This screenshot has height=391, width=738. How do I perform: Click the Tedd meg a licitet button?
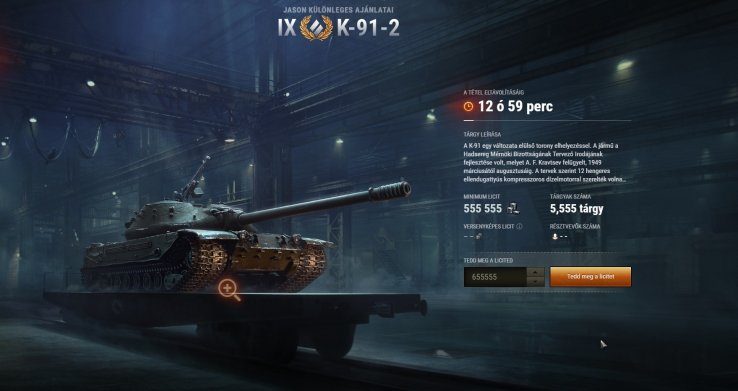click(591, 277)
